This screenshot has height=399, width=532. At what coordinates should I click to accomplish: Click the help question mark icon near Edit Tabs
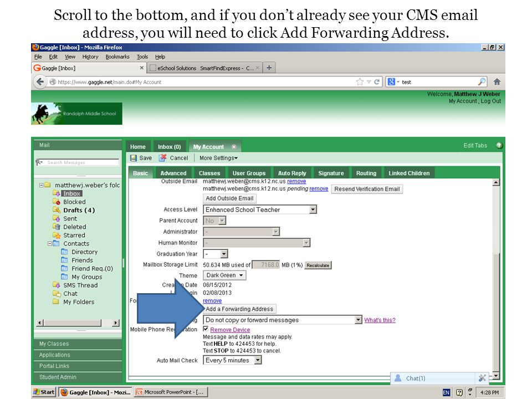tap(499, 146)
